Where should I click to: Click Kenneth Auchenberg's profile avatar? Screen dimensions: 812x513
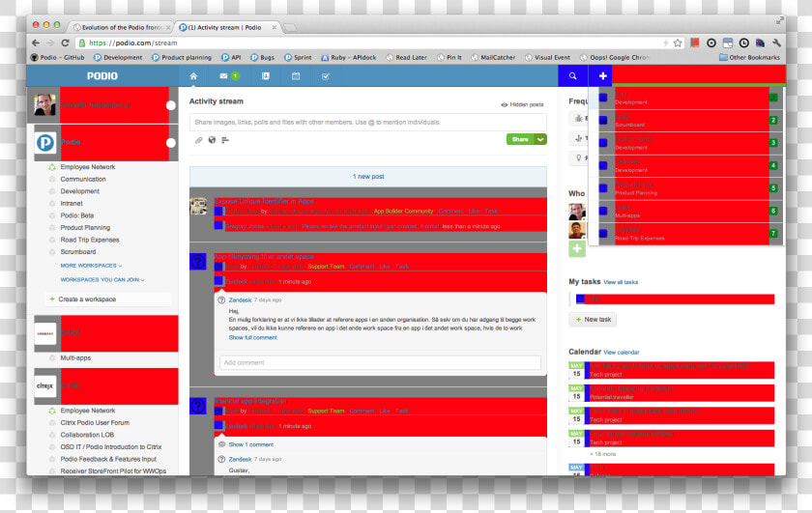pyautogui.click(x=45, y=104)
